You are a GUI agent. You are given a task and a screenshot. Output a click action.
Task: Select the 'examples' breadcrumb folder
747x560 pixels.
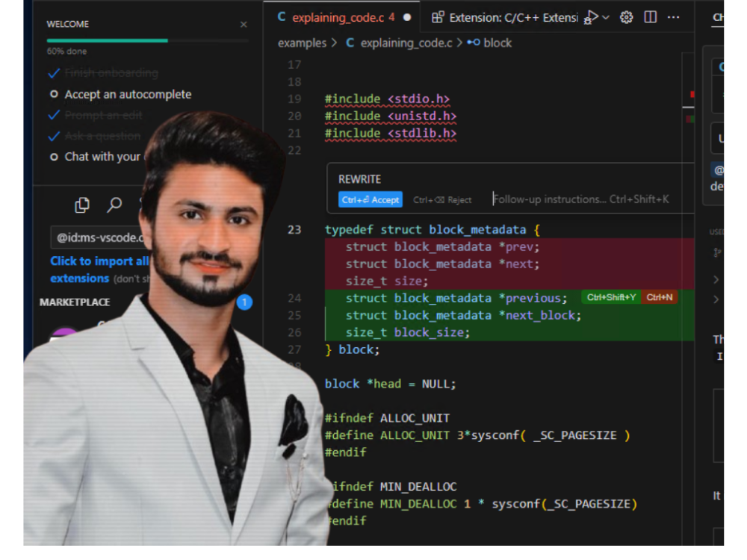302,43
